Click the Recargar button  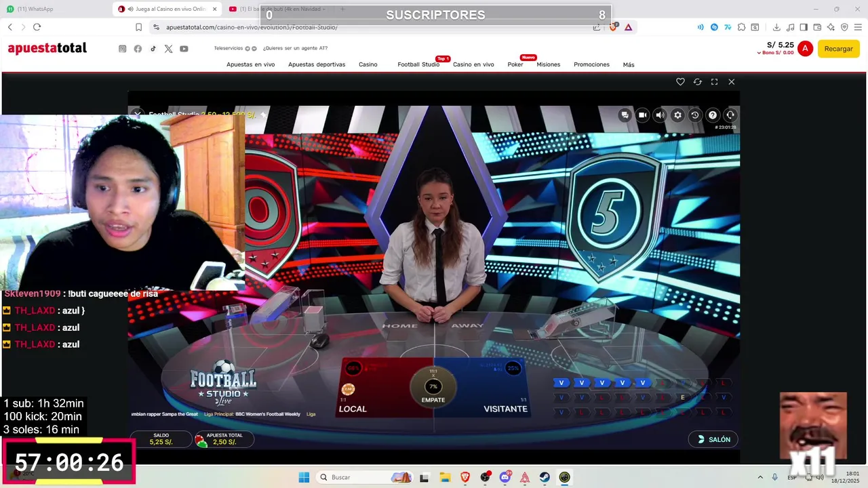point(839,49)
